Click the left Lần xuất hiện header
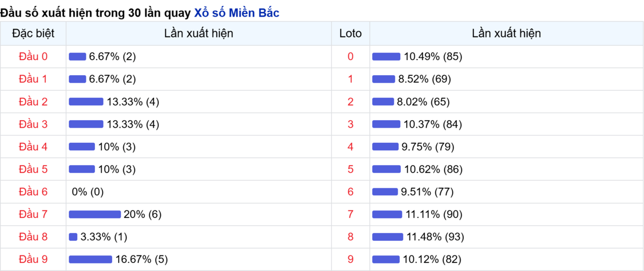This screenshot has width=644, height=271. click(x=199, y=33)
